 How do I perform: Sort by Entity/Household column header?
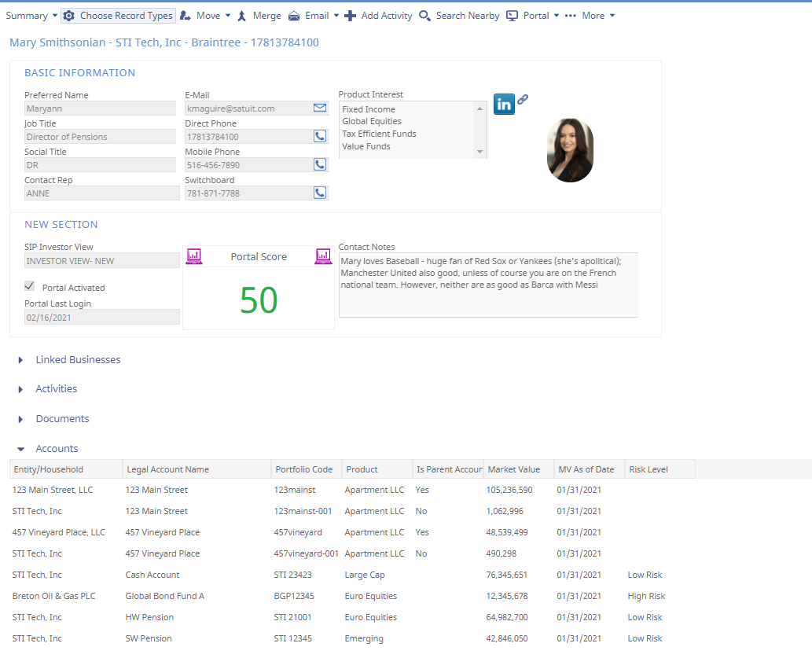pos(66,469)
